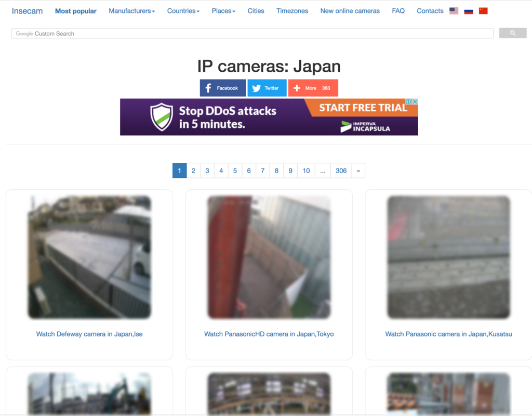Share page on Facebook
Image resolution: width=532 pixels, height=416 pixels.
pyautogui.click(x=222, y=88)
